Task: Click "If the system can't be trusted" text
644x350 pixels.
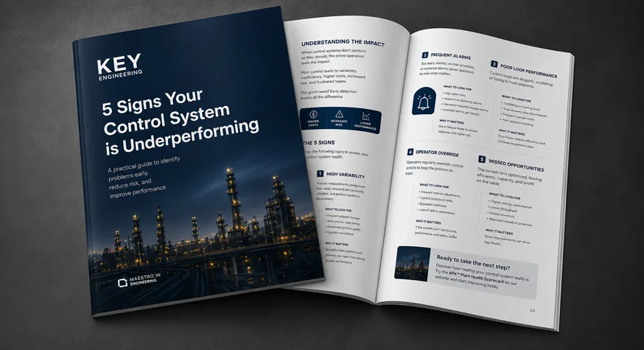Action: coord(436,231)
